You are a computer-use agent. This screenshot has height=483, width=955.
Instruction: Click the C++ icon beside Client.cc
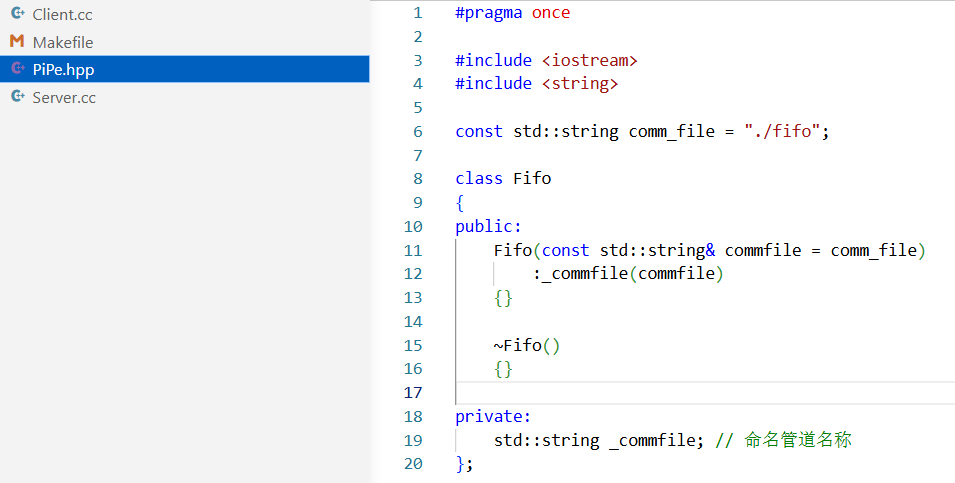(18, 13)
